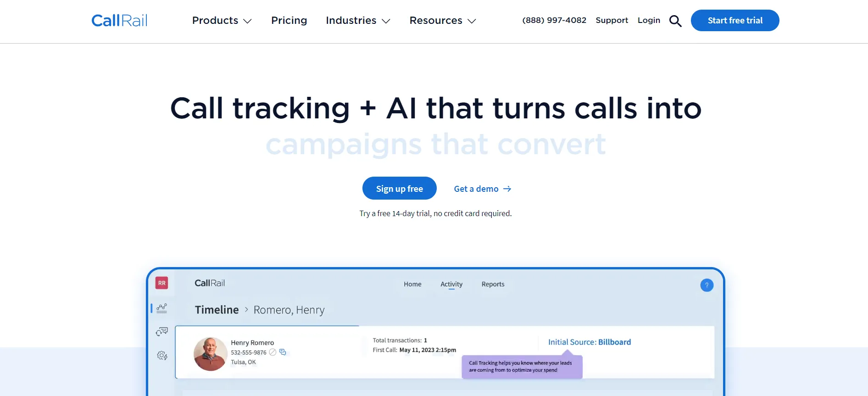Select the Activity tab in the dashboard
The image size is (868, 396).
click(x=451, y=284)
